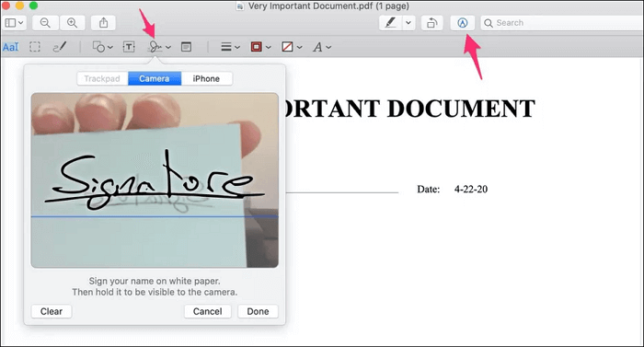Screen dimensions: 644x347
Task: Choose the Sketch pen tool
Action: coord(60,47)
